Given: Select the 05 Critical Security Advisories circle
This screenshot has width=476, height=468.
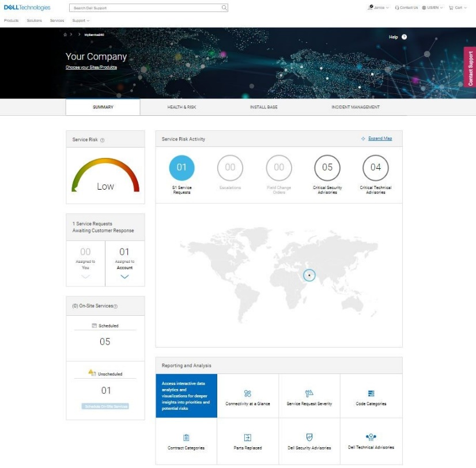Looking at the screenshot, I should [327, 168].
